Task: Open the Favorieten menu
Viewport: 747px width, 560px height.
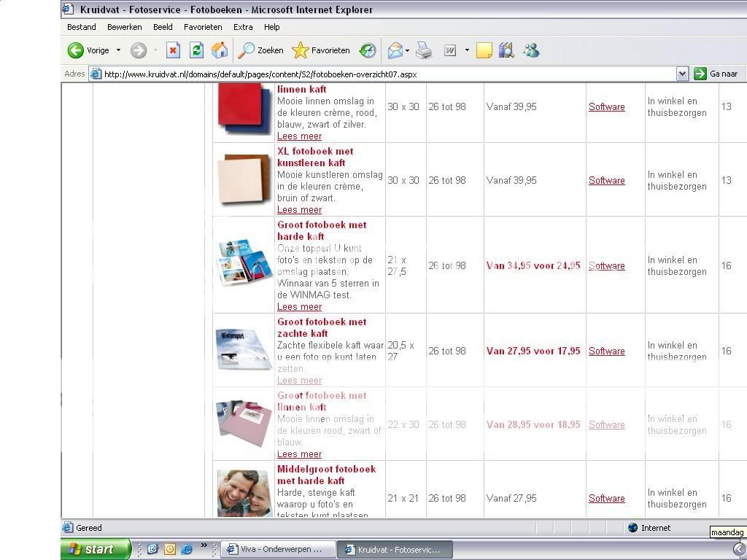Action: [203, 27]
